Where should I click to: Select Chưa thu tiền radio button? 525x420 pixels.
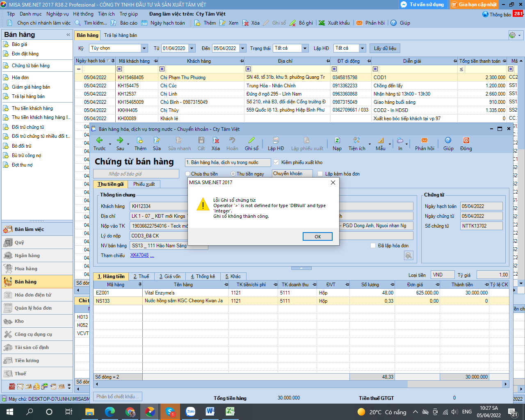point(188,174)
